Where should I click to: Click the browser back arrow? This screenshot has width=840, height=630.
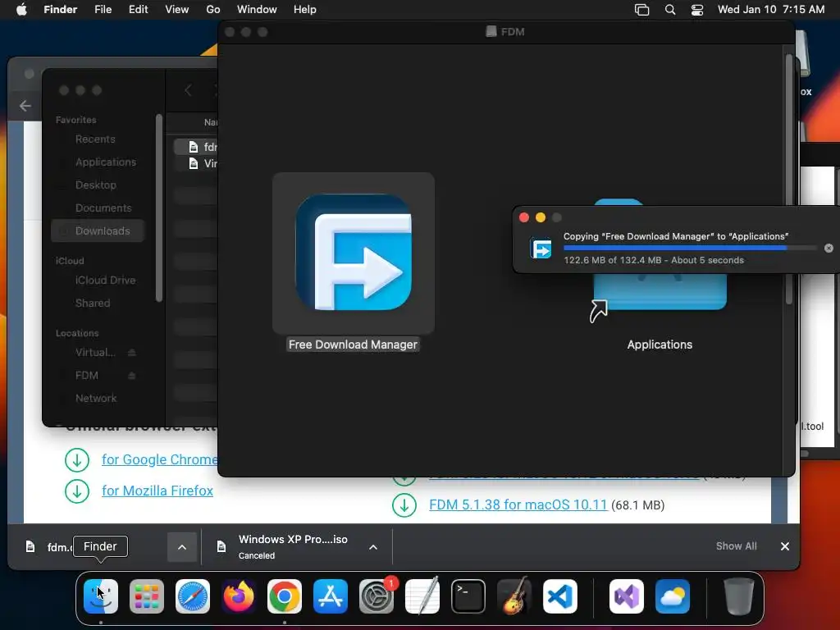[x=25, y=106]
